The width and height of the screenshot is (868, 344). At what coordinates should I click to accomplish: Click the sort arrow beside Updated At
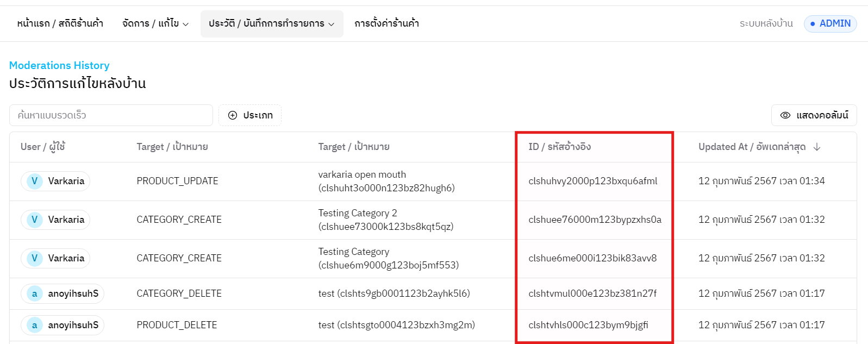817,147
